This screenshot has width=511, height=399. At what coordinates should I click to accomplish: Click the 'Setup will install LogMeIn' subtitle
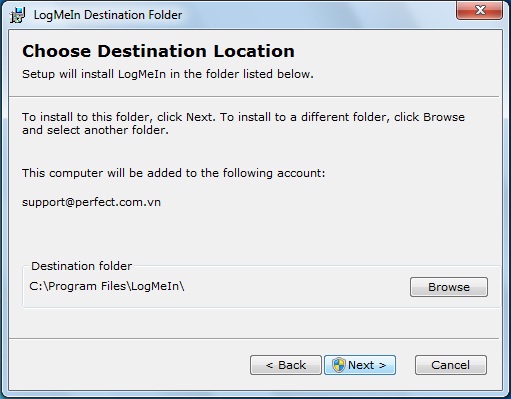[168, 74]
